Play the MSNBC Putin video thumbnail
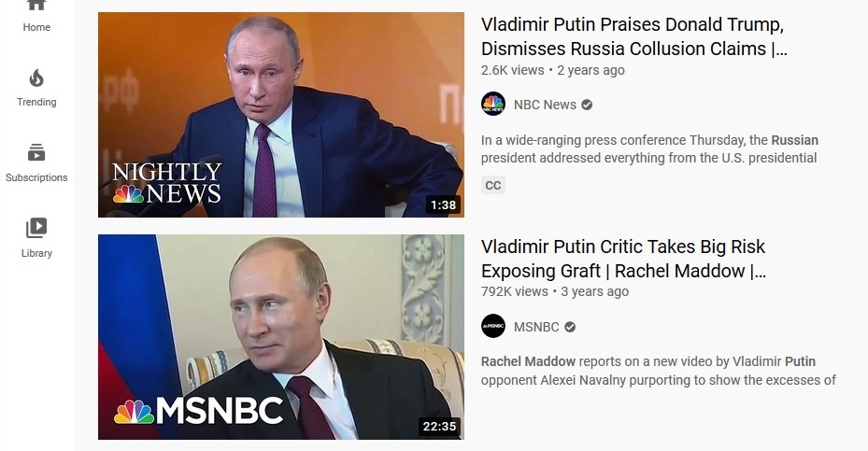Image resolution: width=868 pixels, height=451 pixels. click(281, 337)
